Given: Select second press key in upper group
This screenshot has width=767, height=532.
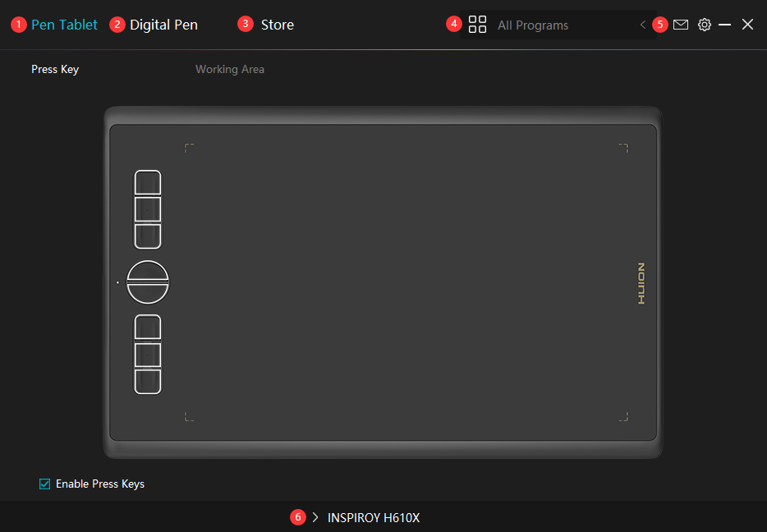Looking at the screenshot, I should pos(148,209).
